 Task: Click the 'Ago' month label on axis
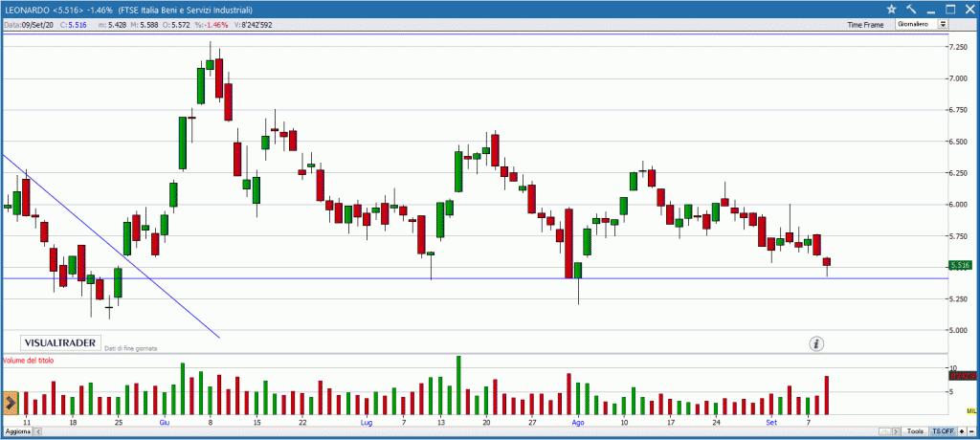point(578,423)
